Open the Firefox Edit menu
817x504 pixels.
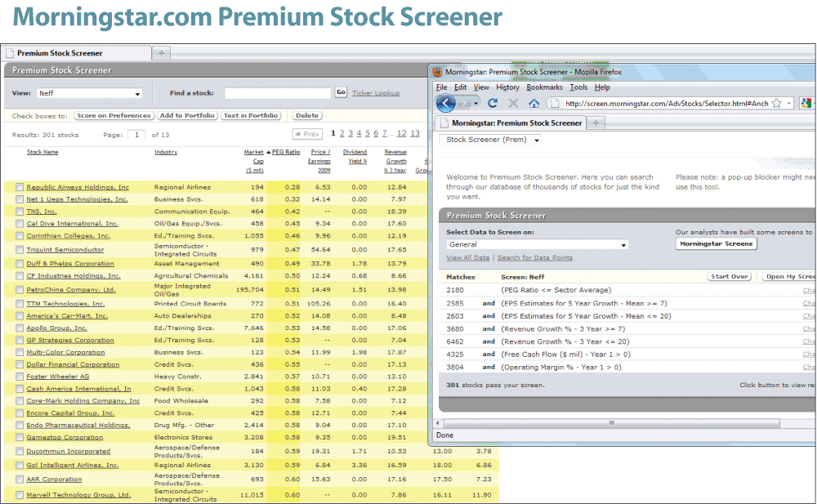pos(460,87)
